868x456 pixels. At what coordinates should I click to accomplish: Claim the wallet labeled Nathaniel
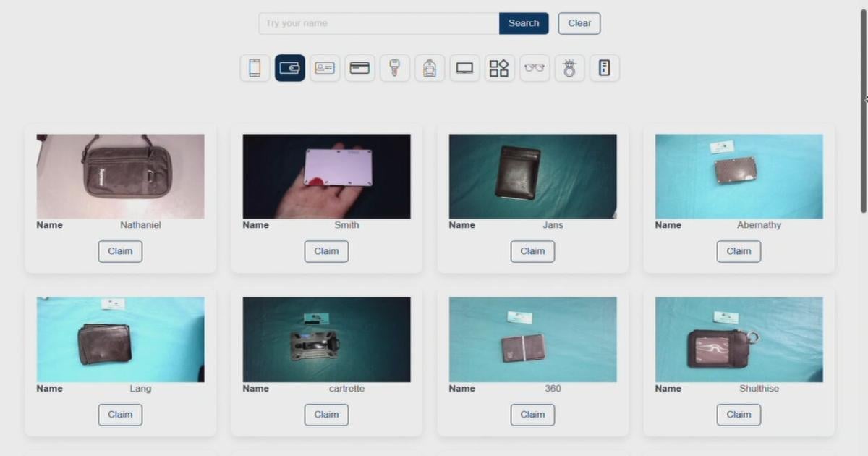pos(120,251)
